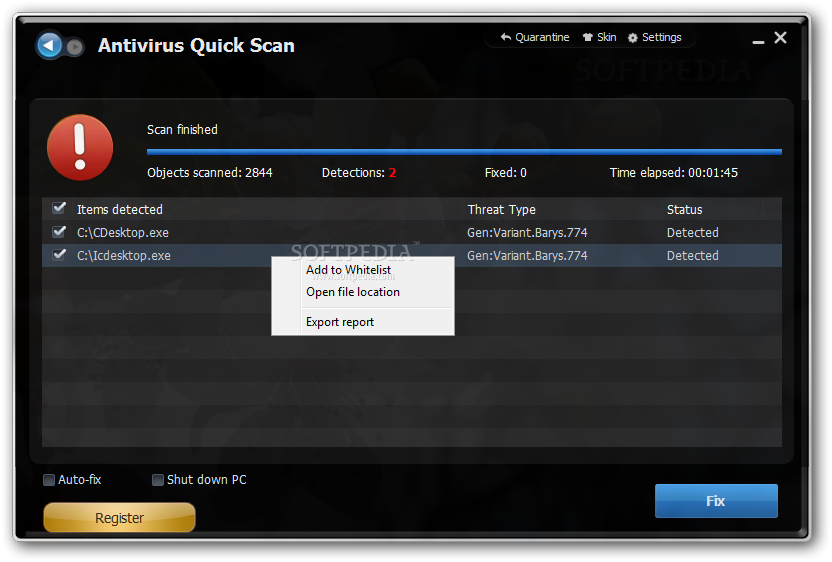Click the Items detected column header
This screenshot has width=832, height=562.
click(x=120, y=210)
